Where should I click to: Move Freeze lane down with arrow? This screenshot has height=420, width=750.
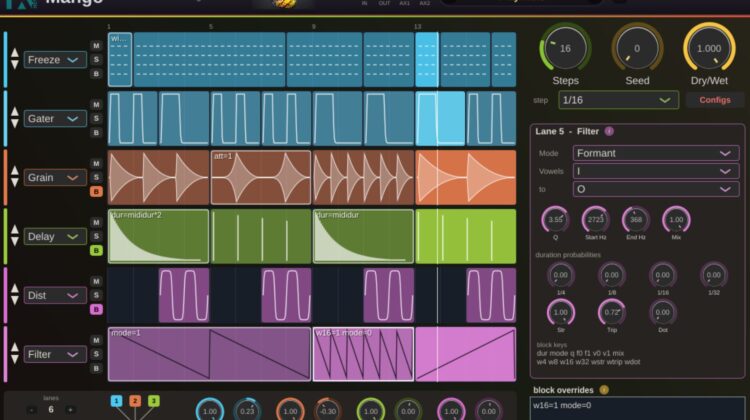click(x=15, y=65)
